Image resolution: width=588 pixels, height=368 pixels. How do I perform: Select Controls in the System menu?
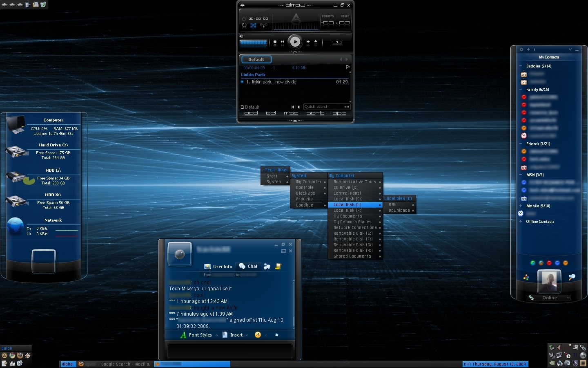(x=309, y=188)
